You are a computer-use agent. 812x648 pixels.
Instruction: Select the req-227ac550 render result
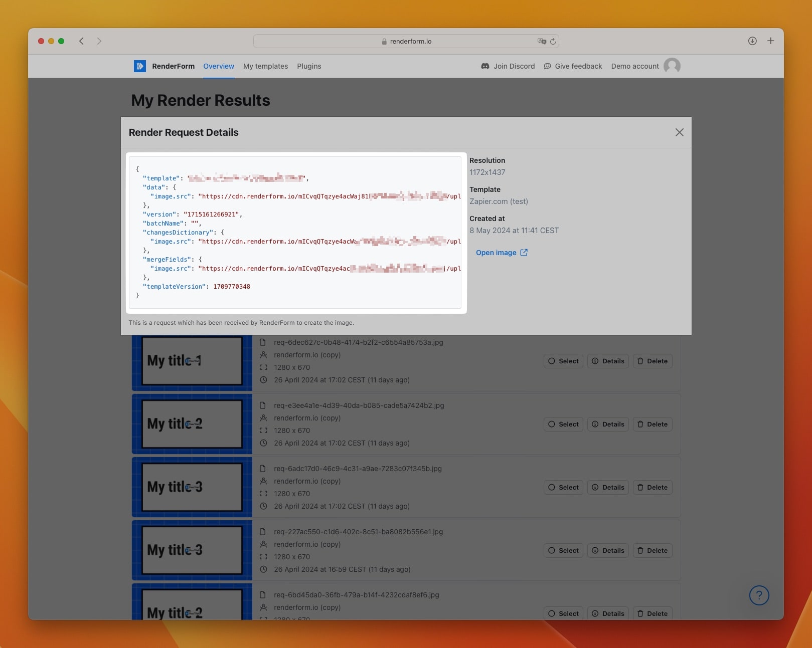(563, 550)
